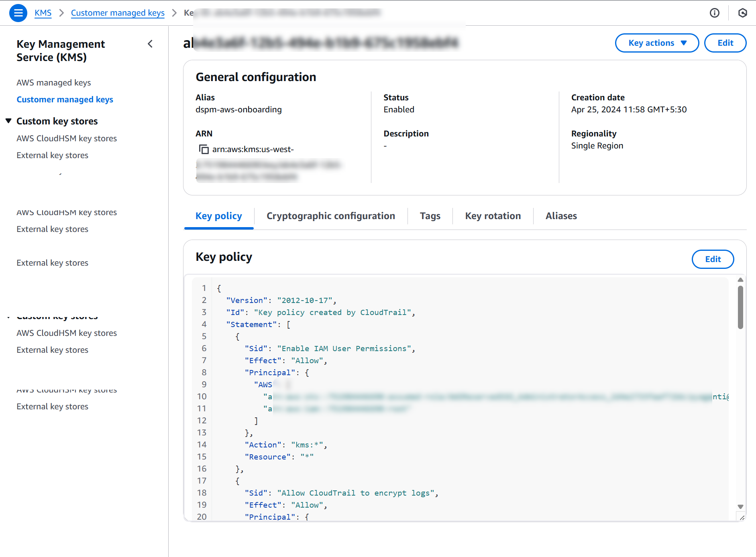
Task: Click the Enabled status value
Action: 399,110
